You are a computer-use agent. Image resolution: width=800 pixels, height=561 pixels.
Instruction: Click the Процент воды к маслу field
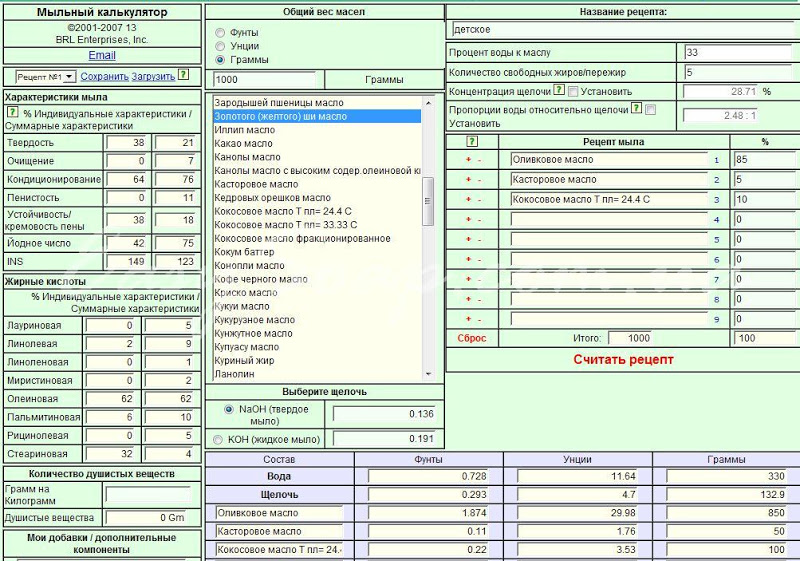pos(738,52)
